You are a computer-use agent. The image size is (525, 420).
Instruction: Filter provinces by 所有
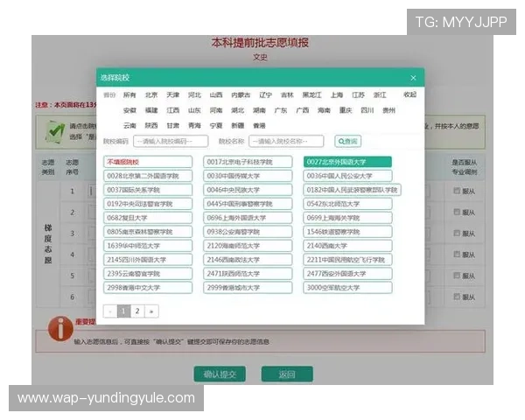[x=129, y=95]
